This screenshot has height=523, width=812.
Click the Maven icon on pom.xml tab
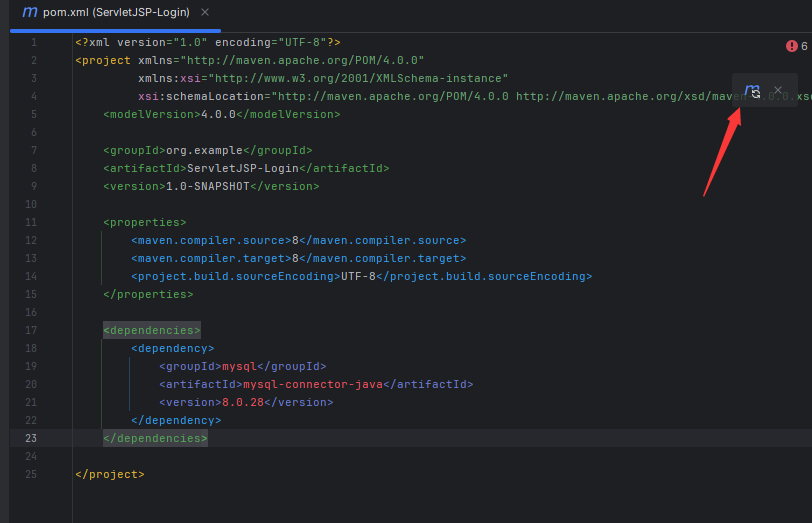click(30, 13)
